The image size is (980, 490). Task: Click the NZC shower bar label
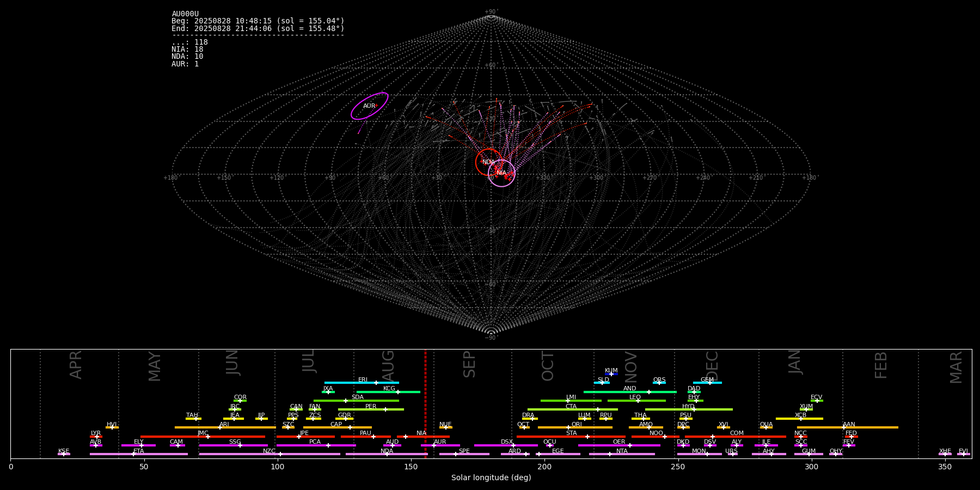pos(269,451)
